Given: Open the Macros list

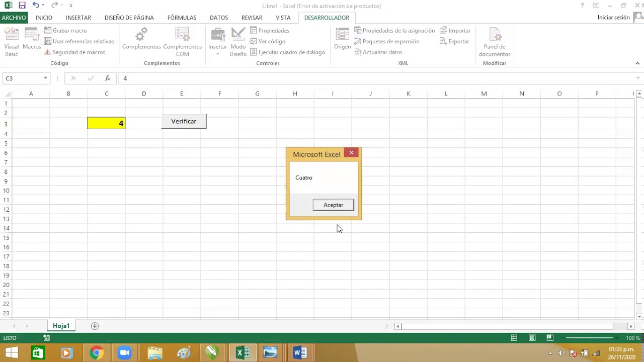Looking at the screenshot, I should 32,39.
